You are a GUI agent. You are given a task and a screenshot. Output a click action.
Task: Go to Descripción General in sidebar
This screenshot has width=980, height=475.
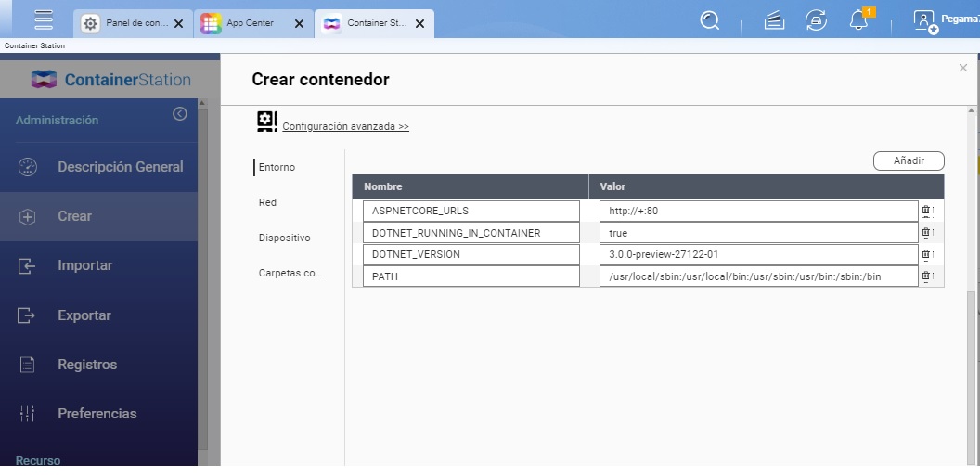(x=120, y=167)
